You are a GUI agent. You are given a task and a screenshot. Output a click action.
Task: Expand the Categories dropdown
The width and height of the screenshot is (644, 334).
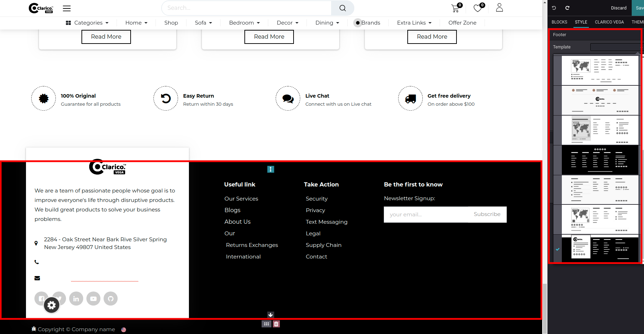click(87, 23)
